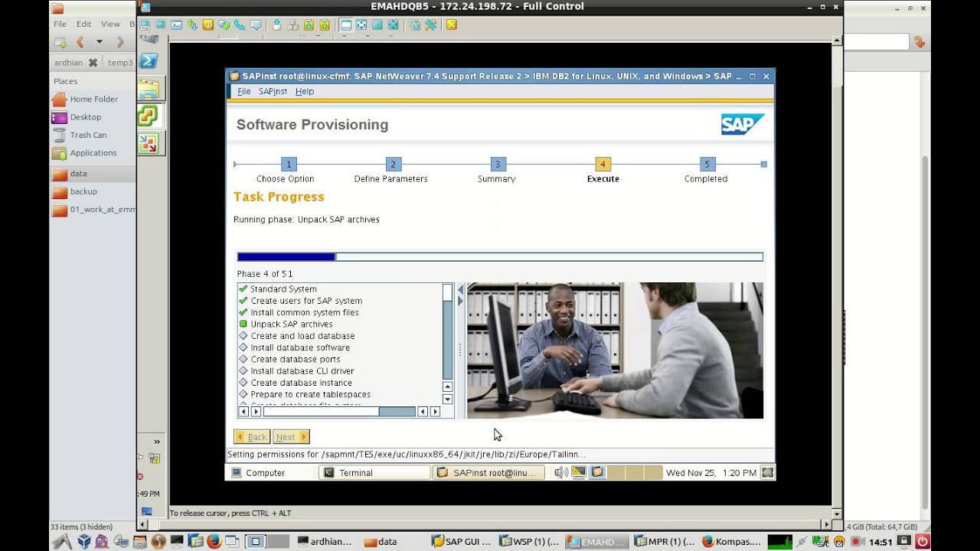The width and height of the screenshot is (980, 551).
Task: Click the task list horizontal scrollbar thumb
Action: (321, 412)
